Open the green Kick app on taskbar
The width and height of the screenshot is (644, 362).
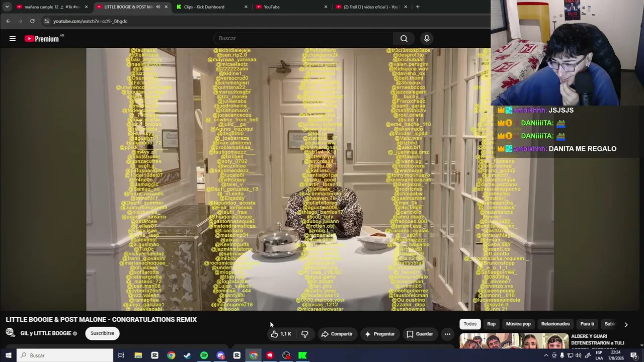pos(302,355)
